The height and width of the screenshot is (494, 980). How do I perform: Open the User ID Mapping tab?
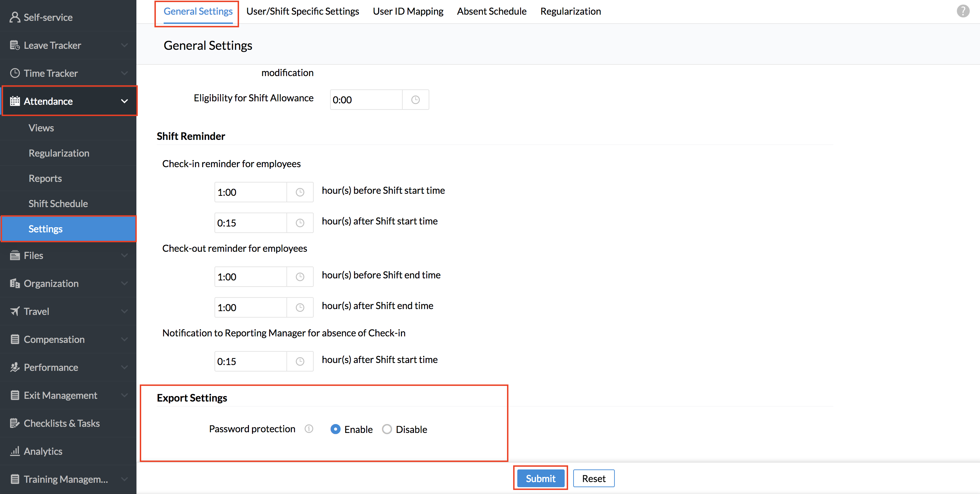(408, 11)
